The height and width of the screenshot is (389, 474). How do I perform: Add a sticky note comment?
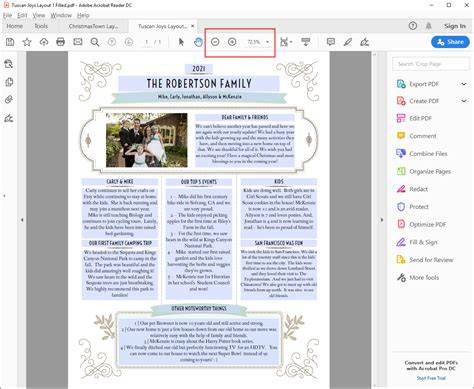331,42
